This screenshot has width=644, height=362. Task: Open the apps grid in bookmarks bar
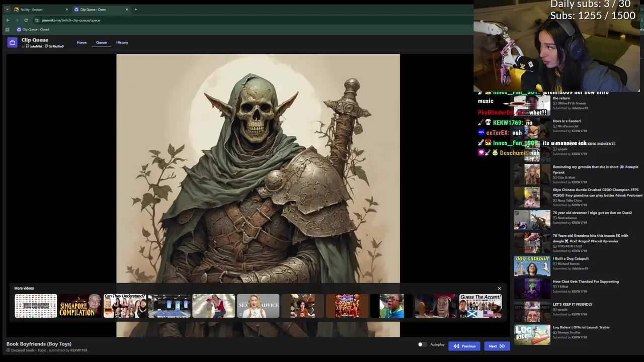7,30
